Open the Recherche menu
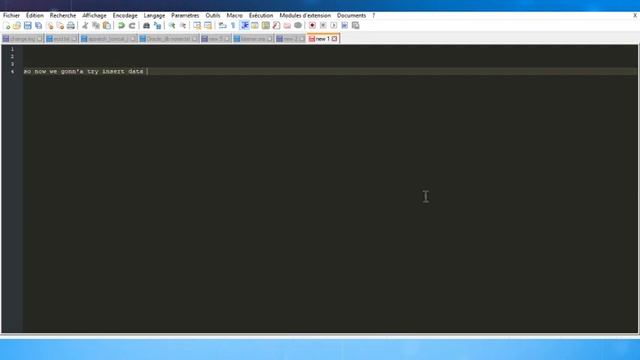The image size is (640, 360). click(x=63, y=16)
